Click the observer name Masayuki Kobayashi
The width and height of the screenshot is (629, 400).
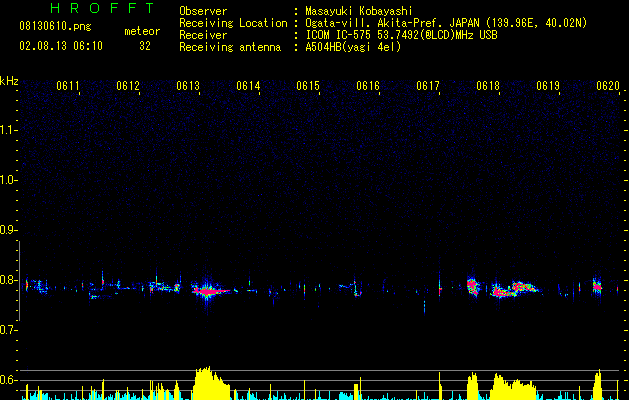pyautogui.click(x=359, y=11)
